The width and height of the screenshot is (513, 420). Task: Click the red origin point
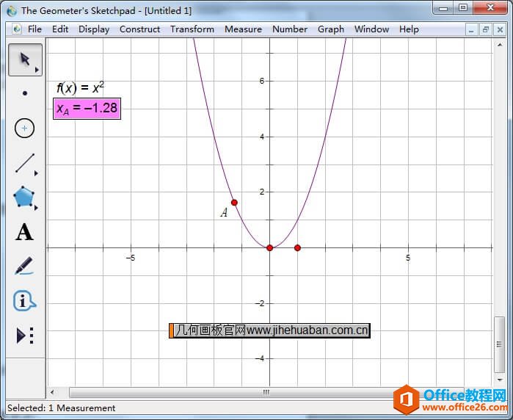click(x=269, y=247)
